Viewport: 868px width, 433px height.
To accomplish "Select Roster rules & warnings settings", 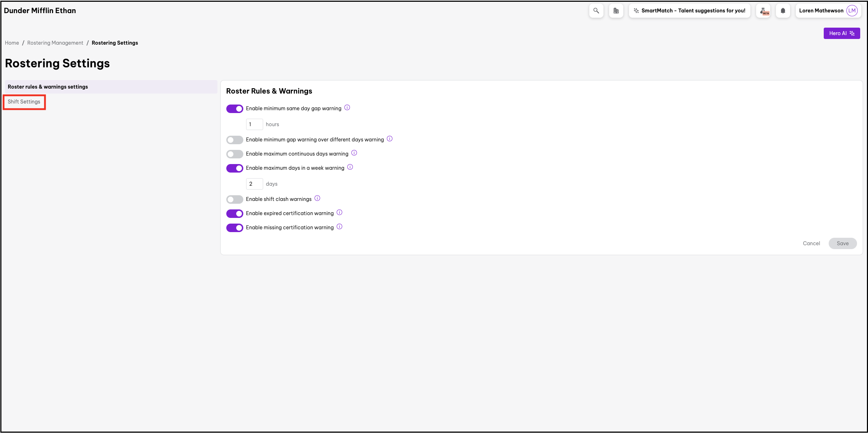I will 48,87.
